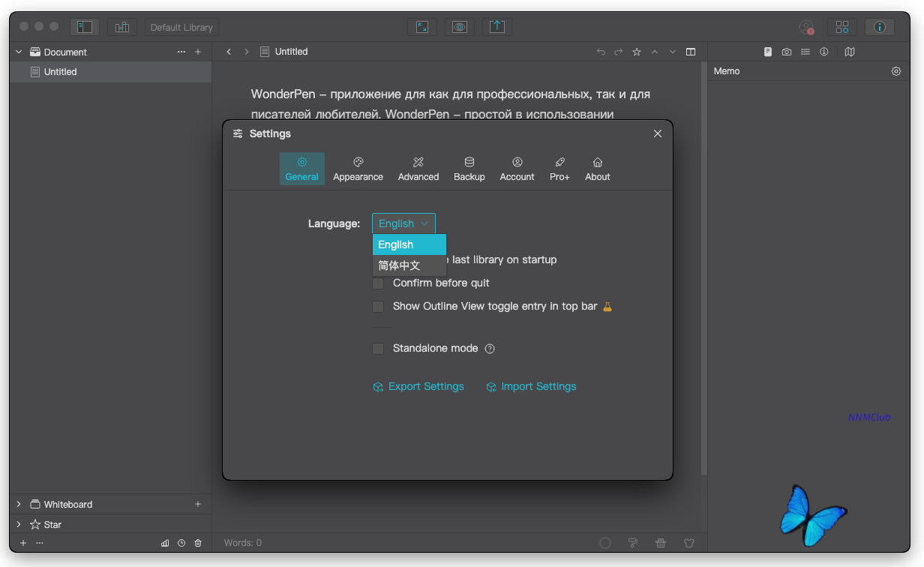Open the camera snapshot panel icon
The image size is (924, 567).
coord(786,52)
